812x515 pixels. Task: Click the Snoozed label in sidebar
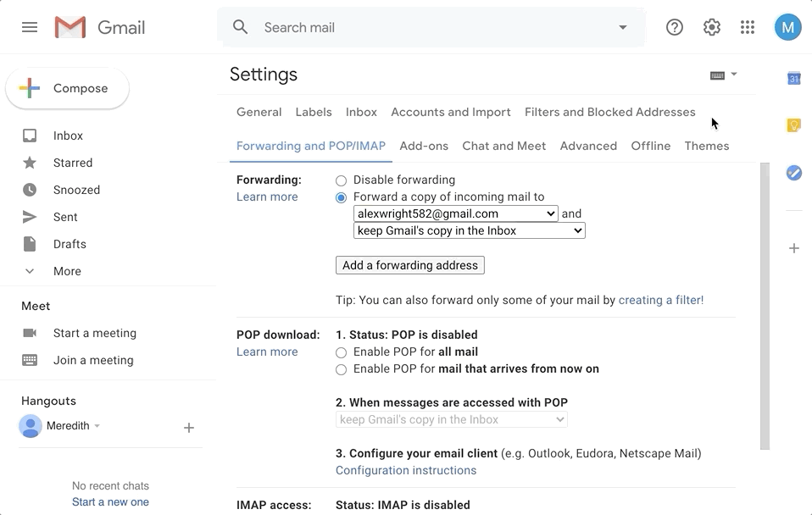pyautogui.click(x=76, y=190)
